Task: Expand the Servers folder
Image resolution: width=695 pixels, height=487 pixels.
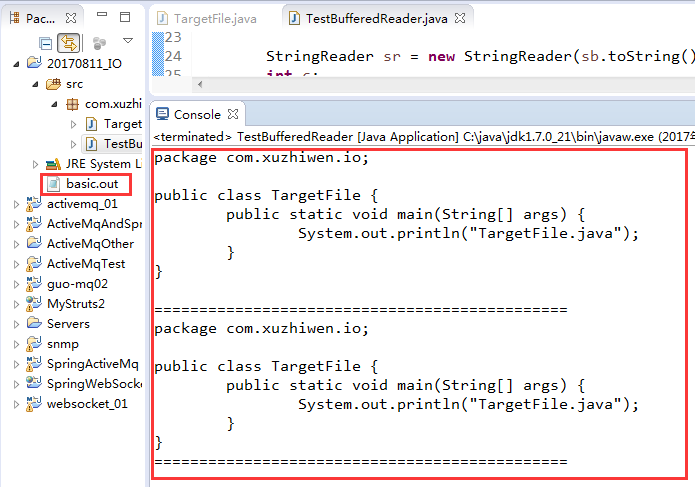Action: tap(16, 324)
